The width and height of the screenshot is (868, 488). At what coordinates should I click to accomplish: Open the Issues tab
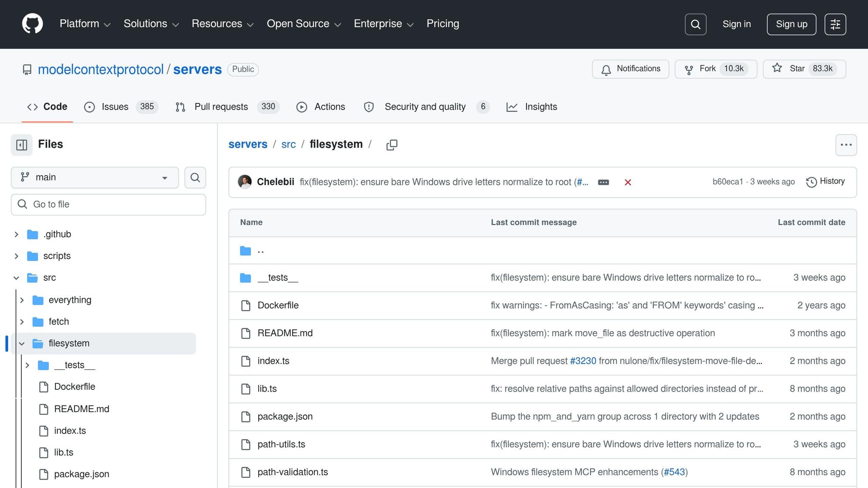[x=114, y=107]
